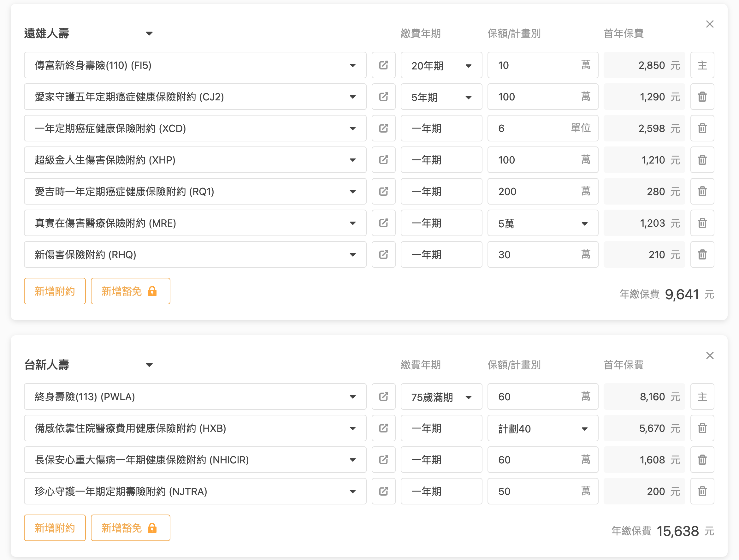739x560 pixels.
Task: Edit the CJ2 coverage amount field 100
Action: click(x=542, y=97)
